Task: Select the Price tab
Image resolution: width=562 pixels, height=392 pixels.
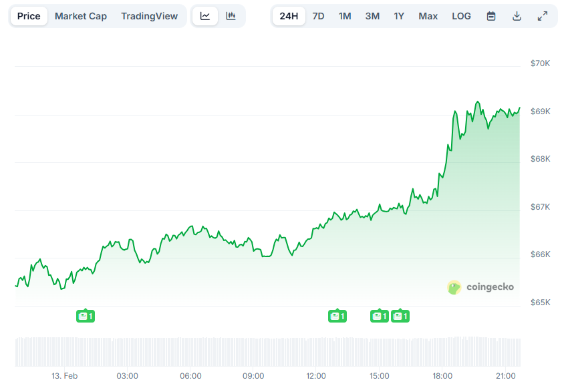Action: click(29, 15)
